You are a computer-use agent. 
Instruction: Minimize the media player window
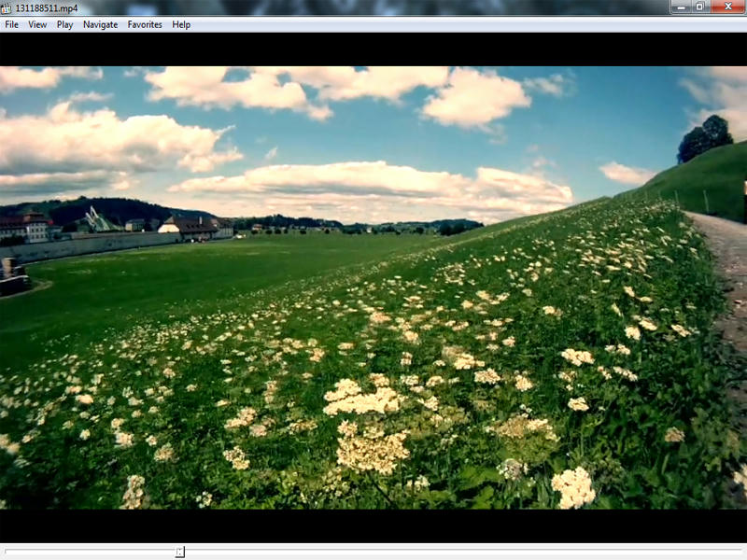681,7
